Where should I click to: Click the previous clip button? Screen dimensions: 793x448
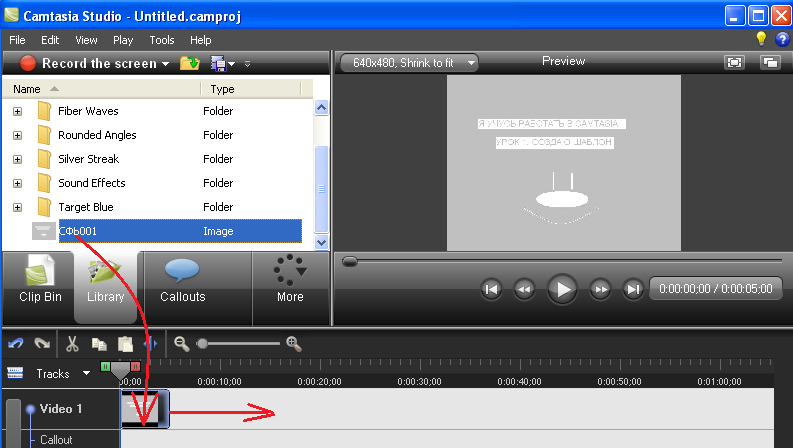click(491, 290)
